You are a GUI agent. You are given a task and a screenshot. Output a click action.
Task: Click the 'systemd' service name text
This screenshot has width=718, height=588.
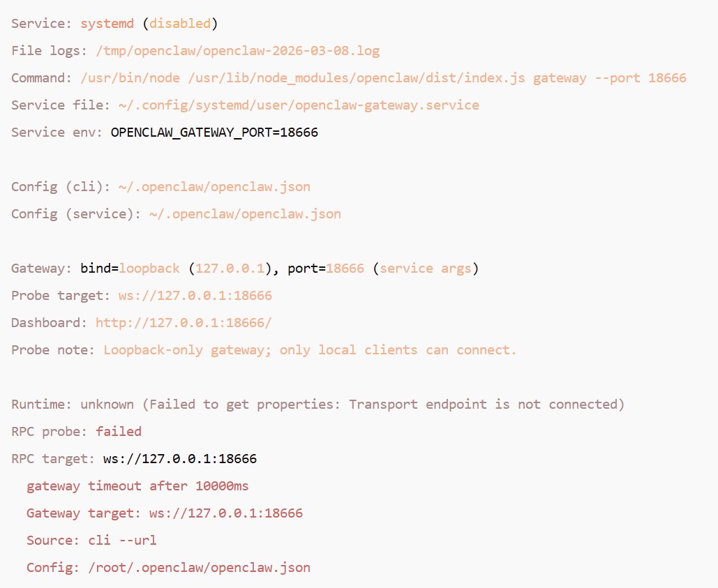107,23
